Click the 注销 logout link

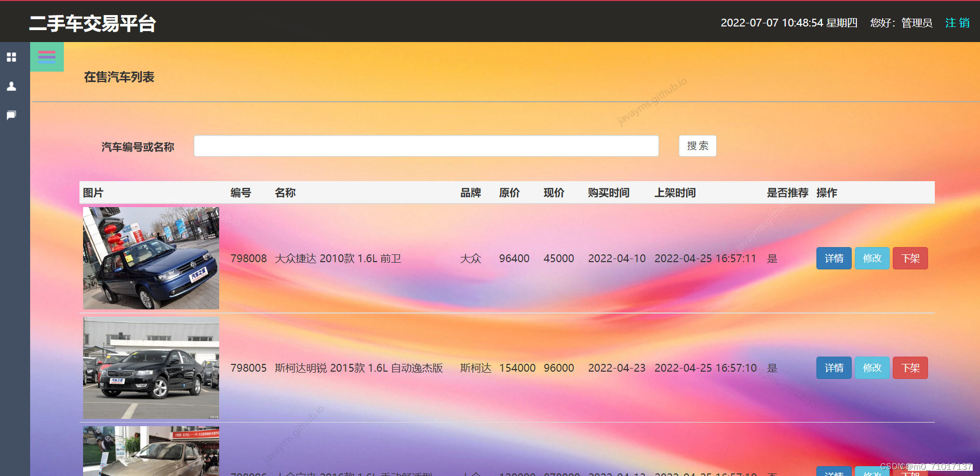pos(957,23)
